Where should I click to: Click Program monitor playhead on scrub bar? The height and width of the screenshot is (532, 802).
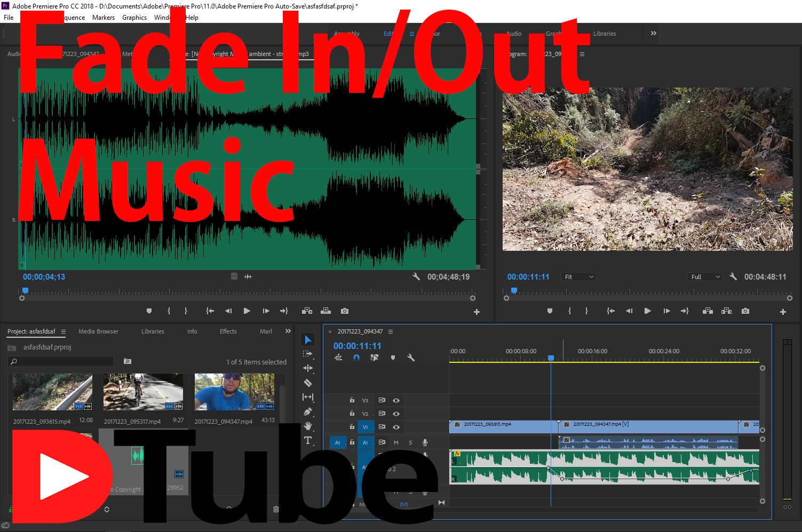tap(514, 291)
